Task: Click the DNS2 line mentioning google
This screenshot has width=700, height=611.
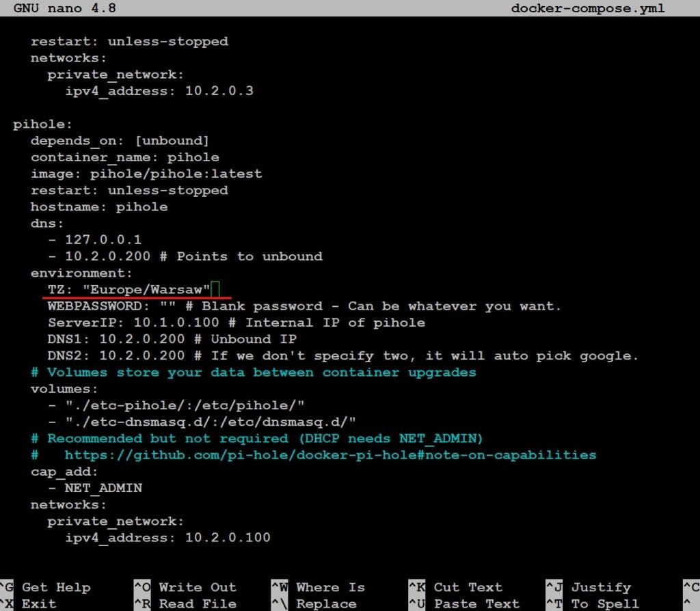Action: [x=343, y=355]
